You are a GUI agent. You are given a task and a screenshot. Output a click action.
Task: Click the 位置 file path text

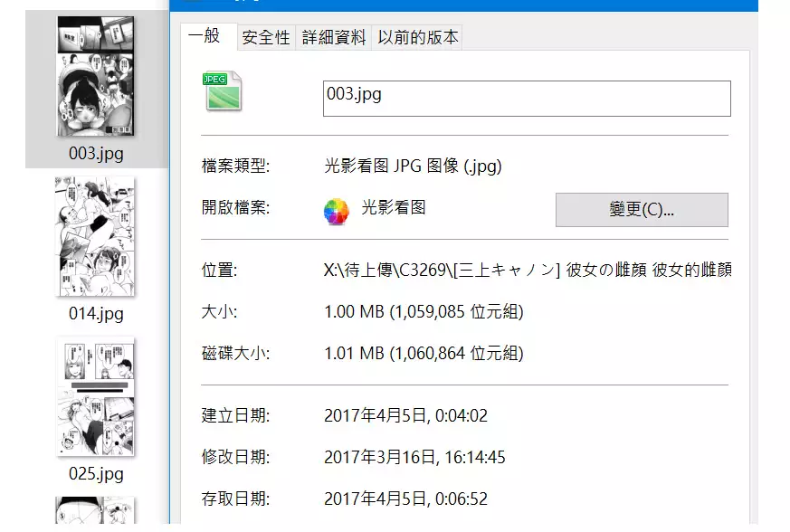[x=527, y=270]
